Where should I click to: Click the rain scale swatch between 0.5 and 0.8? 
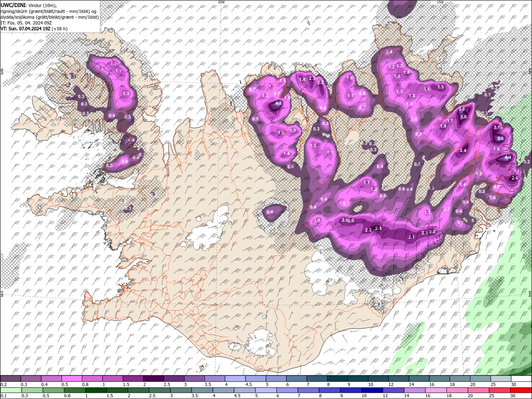pyautogui.click(x=53, y=390)
